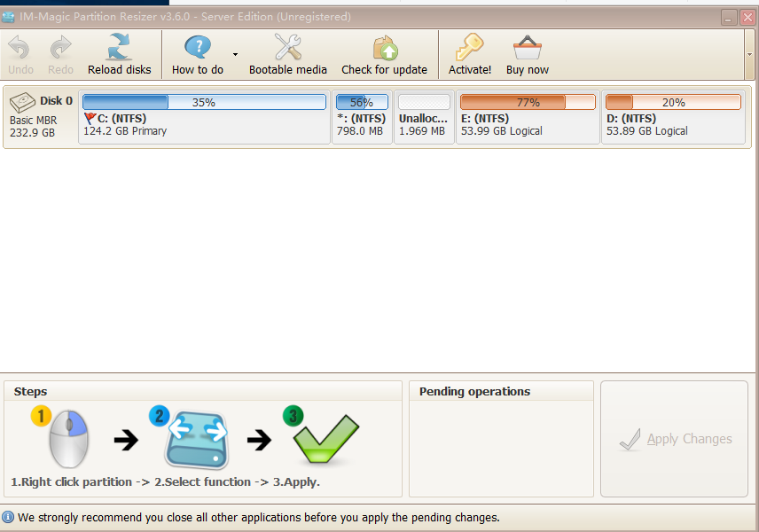This screenshot has width=759, height=532.
Task: Click the Buy now basket icon
Action: point(528,48)
